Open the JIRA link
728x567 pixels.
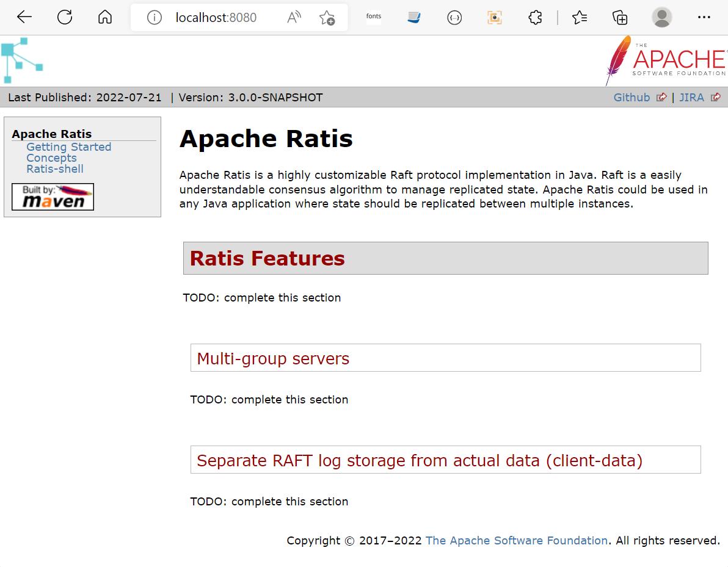[691, 98]
